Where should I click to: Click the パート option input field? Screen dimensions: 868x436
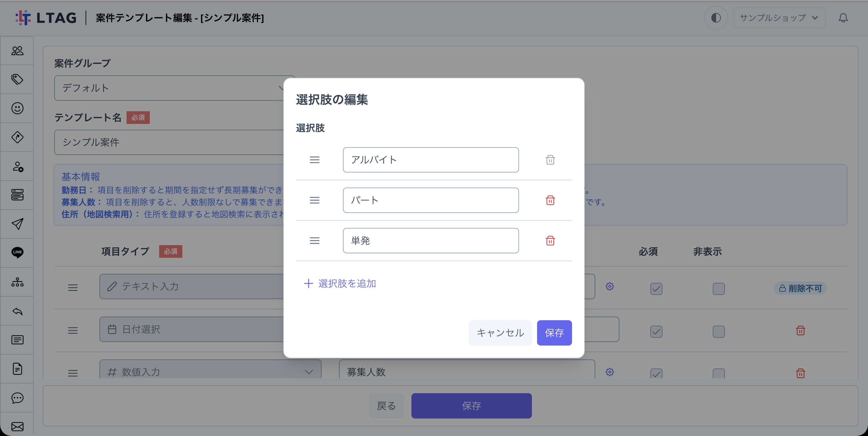(430, 200)
